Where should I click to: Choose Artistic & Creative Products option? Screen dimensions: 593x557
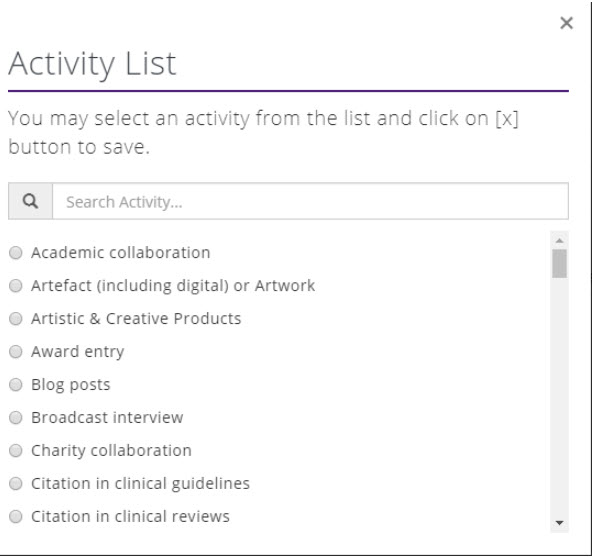point(16,318)
